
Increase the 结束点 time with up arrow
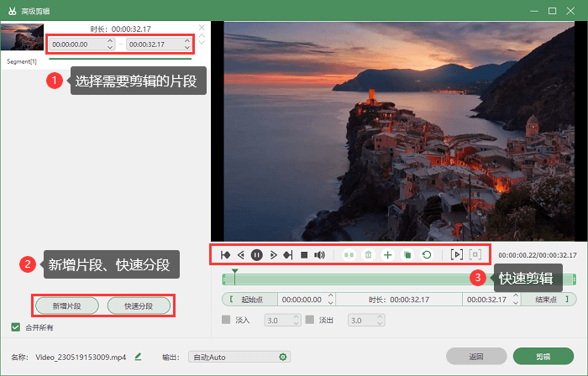click(516, 296)
